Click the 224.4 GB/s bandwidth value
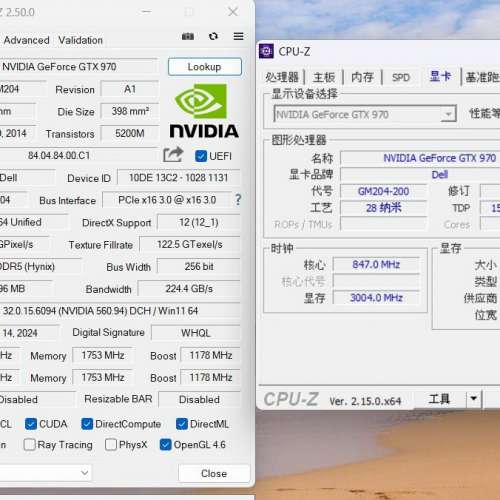 click(x=189, y=289)
